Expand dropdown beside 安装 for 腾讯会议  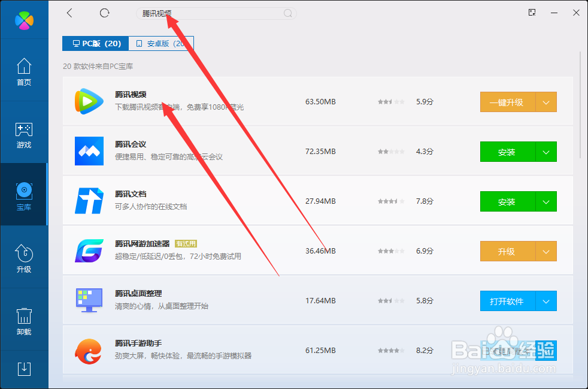click(x=546, y=152)
